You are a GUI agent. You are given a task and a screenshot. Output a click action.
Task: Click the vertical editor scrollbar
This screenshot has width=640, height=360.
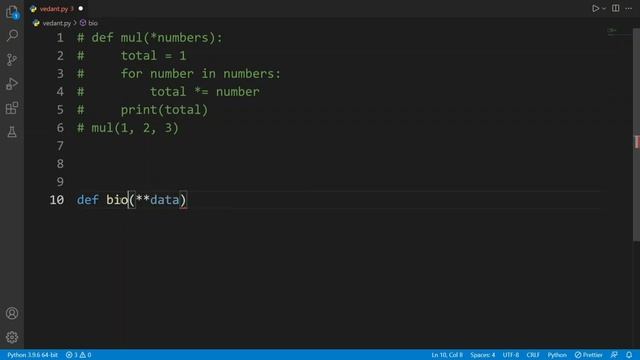click(x=636, y=135)
